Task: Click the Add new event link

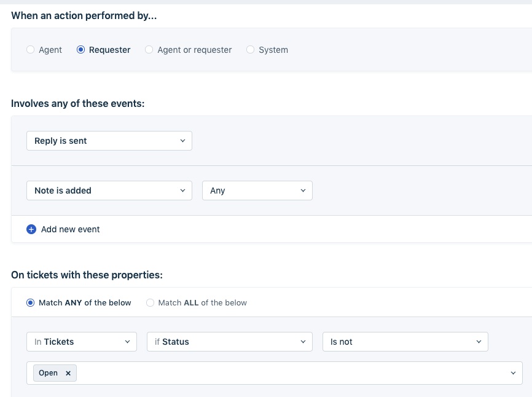Action: pyautogui.click(x=70, y=229)
